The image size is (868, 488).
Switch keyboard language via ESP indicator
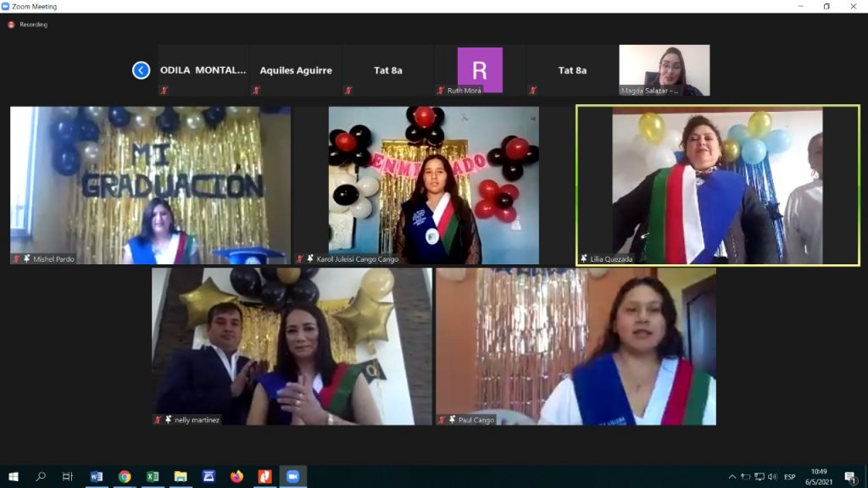point(790,476)
